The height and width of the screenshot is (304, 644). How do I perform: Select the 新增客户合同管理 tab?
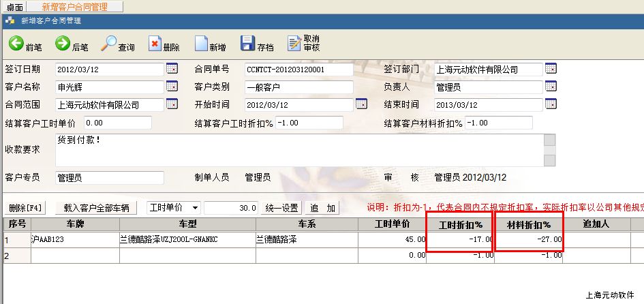click(x=78, y=6)
